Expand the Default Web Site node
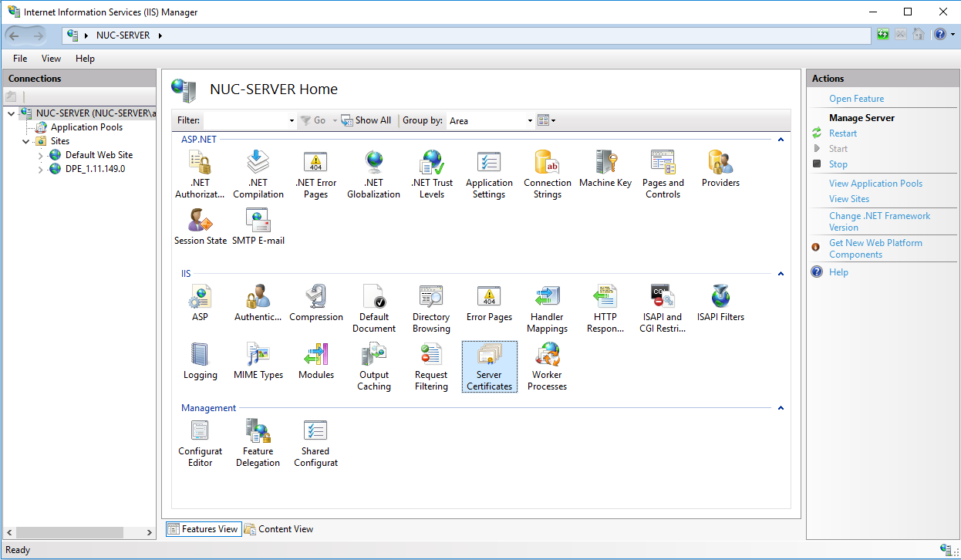The width and height of the screenshot is (961, 560). pos(41,155)
